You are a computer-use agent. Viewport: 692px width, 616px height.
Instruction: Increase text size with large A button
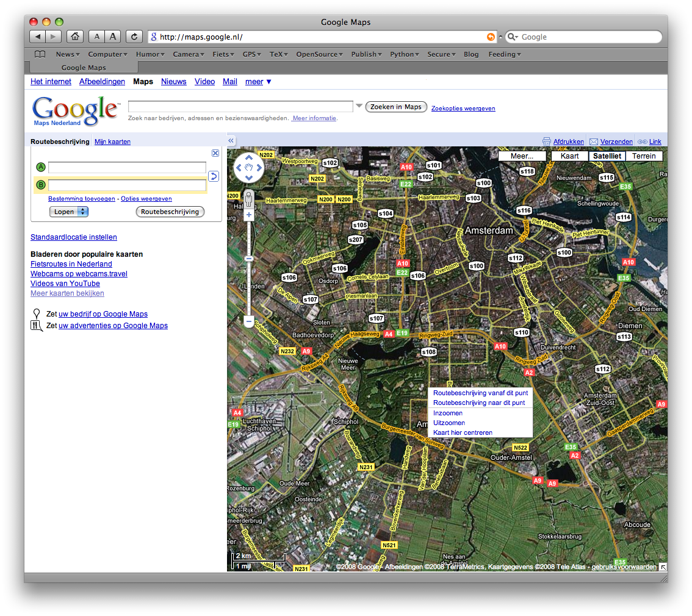[112, 37]
